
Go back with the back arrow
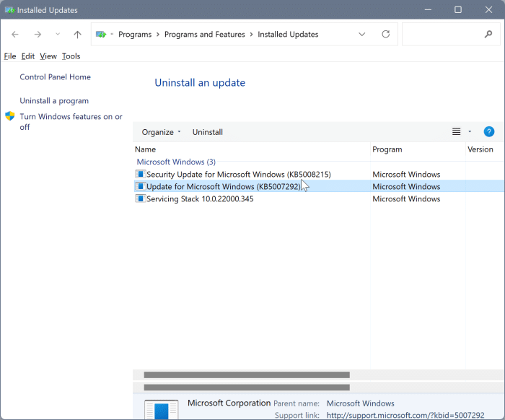tap(15, 34)
